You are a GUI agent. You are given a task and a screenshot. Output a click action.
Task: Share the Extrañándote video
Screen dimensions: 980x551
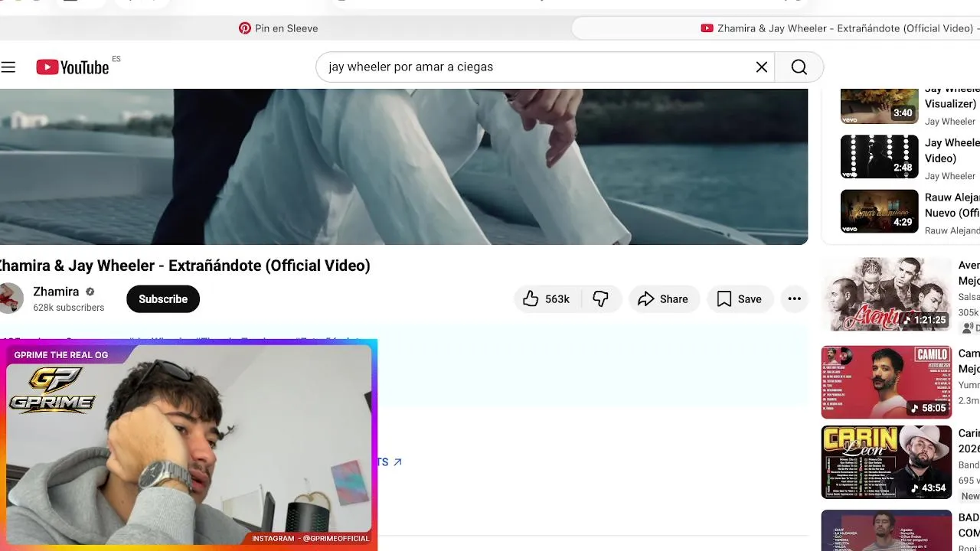tap(663, 299)
